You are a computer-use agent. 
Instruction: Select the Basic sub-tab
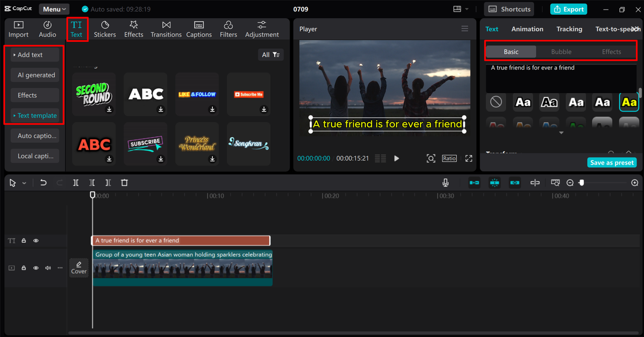[511, 51]
